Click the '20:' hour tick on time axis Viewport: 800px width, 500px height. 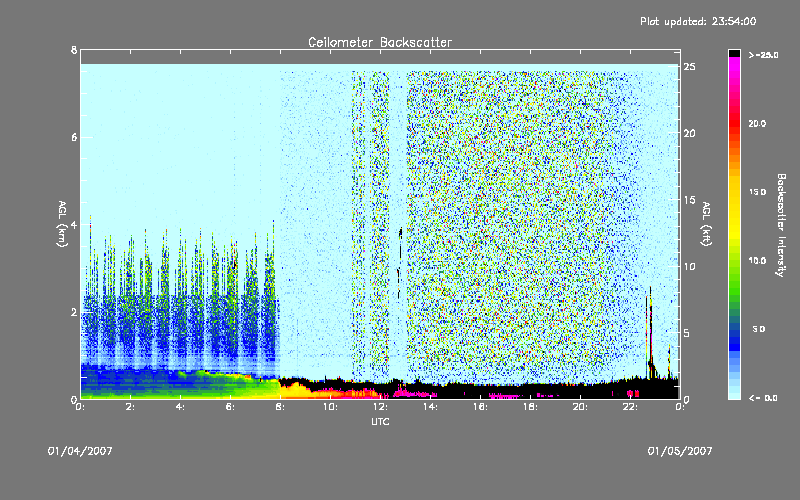pyautogui.click(x=580, y=407)
